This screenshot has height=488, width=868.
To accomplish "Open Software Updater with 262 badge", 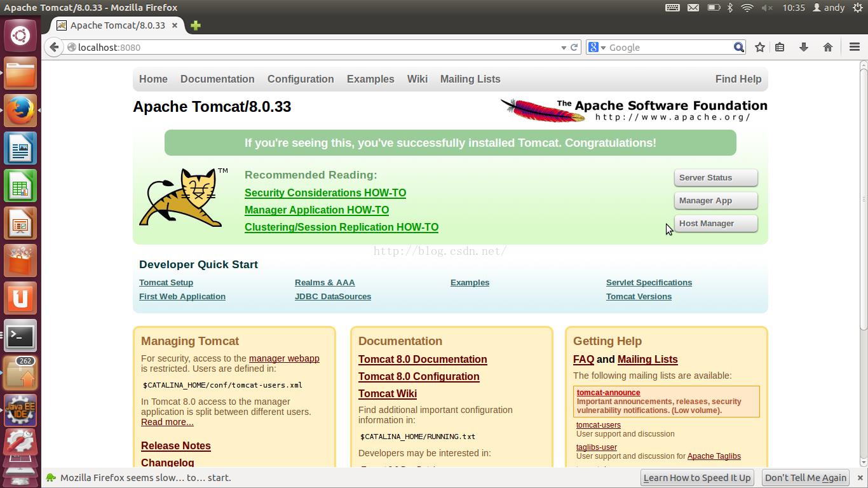I will [x=20, y=374].
